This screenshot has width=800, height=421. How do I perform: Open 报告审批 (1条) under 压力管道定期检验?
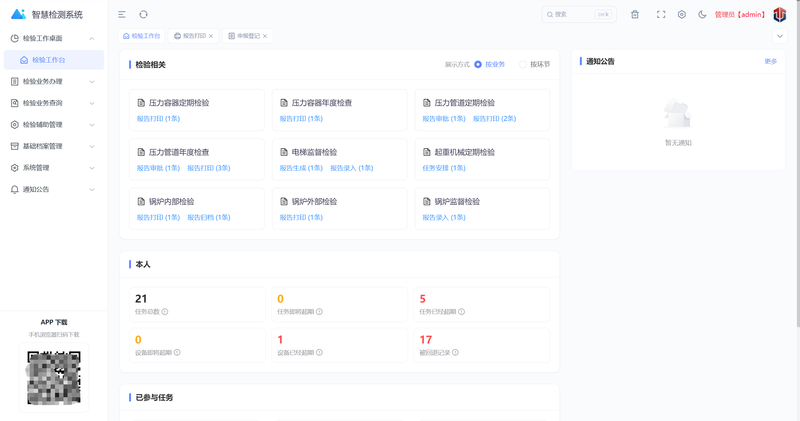point(444,118)
